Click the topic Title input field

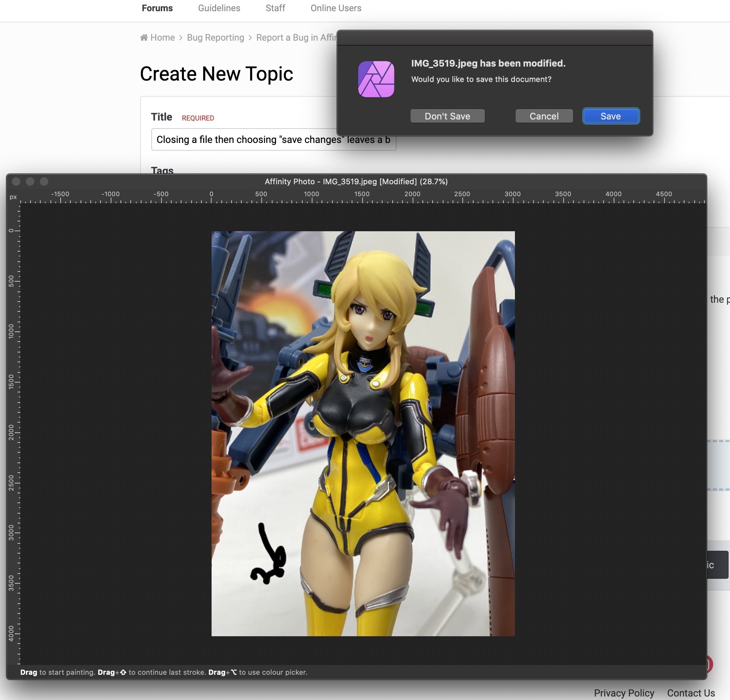coord(274,139)
